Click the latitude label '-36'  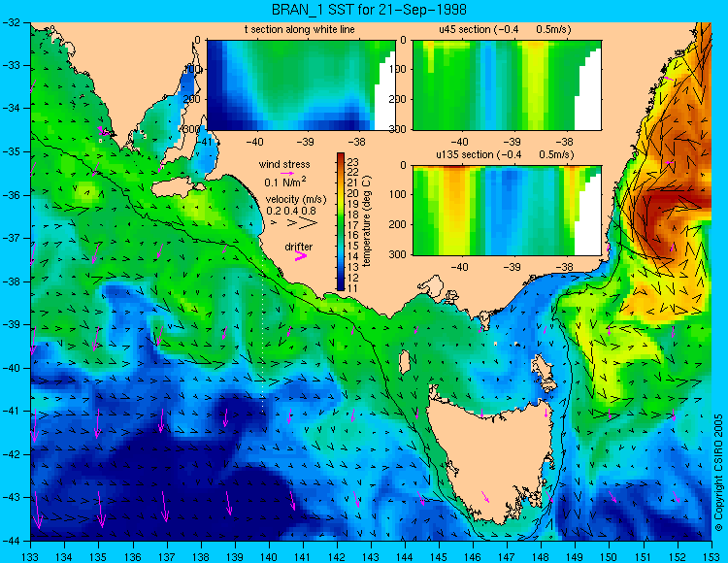click(11, 195)
